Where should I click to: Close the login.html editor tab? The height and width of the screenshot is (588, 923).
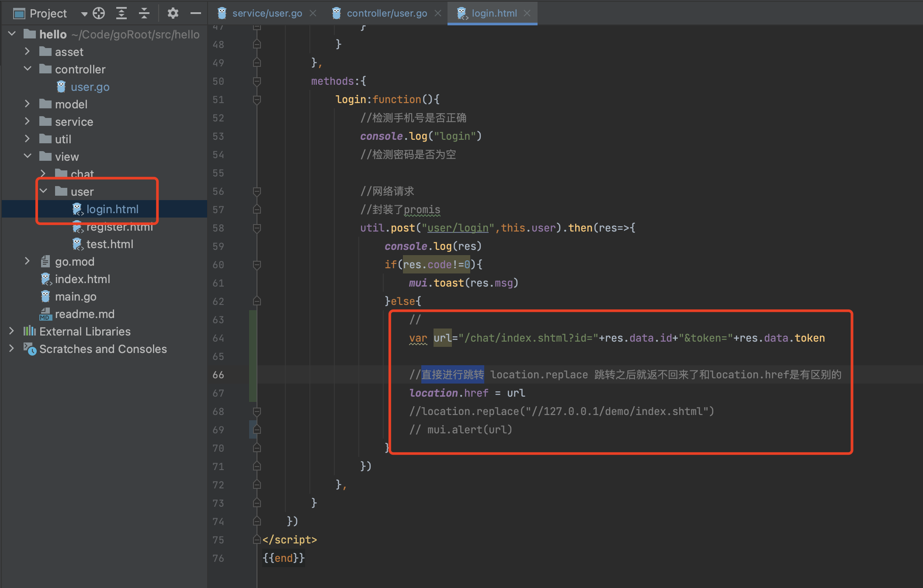(x=527, y=14)
